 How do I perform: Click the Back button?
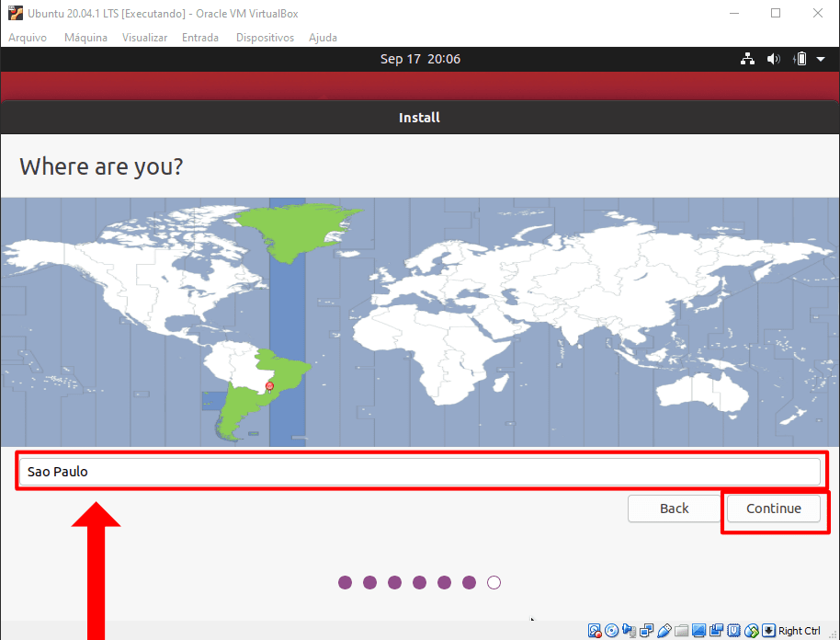[x=674, y=509]
